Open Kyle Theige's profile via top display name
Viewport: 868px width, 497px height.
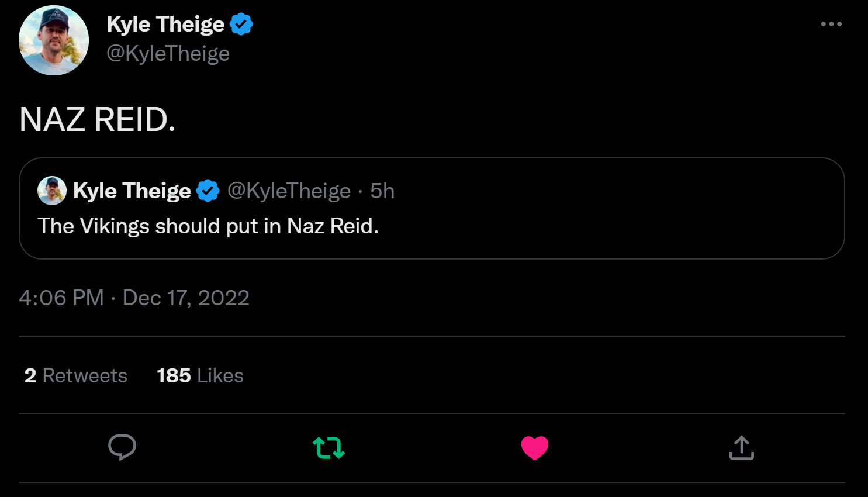[x=165, y=25]
